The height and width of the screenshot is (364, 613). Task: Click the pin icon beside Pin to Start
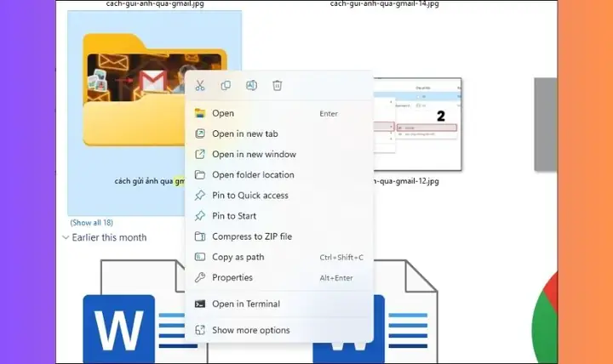coord(200,216)
